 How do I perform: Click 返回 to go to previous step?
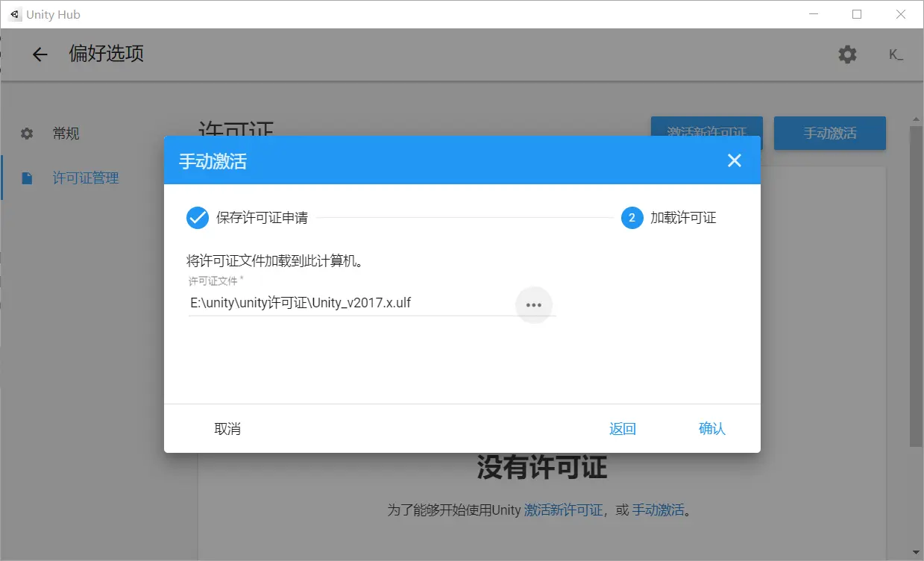623,429
